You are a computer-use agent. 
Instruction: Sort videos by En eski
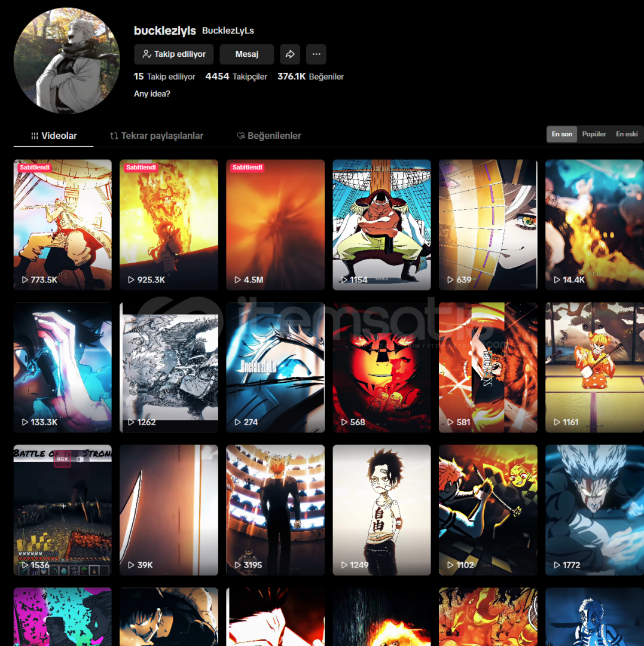coord(627,134)
